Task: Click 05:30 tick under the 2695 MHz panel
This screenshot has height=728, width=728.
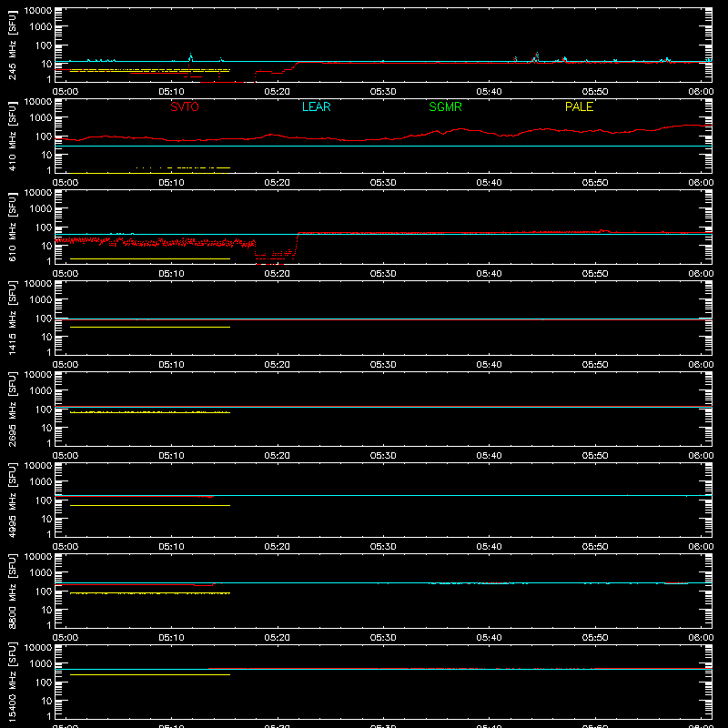Action: coord(383,456)
